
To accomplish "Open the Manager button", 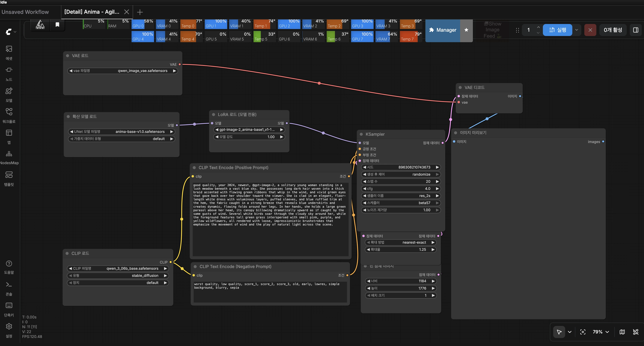I will pos(443,30).
